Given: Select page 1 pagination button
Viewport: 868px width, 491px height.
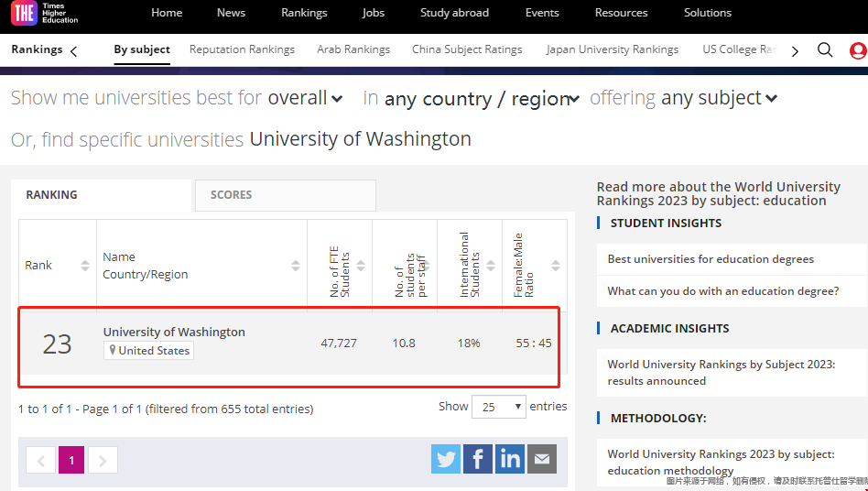Looking at the screenshot, I should coord(71,460).
